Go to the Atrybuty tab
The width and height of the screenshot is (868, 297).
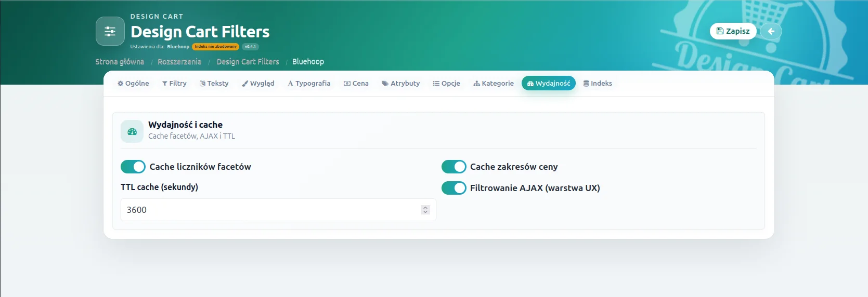[401, 83]
